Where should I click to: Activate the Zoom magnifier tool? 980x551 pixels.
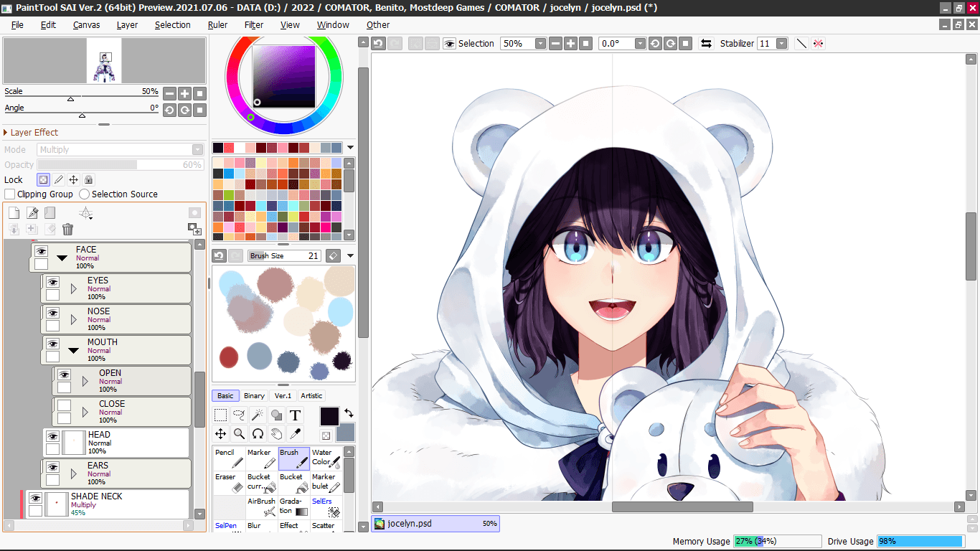pyautogui.click(x=240, y=433)
